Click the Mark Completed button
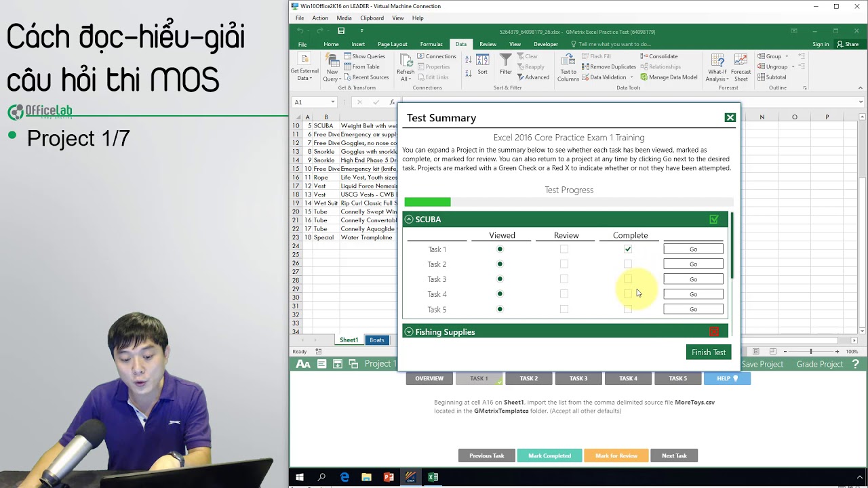Image resolution: width=868 pixels, height=488 pixels. [x=549, y=455]
